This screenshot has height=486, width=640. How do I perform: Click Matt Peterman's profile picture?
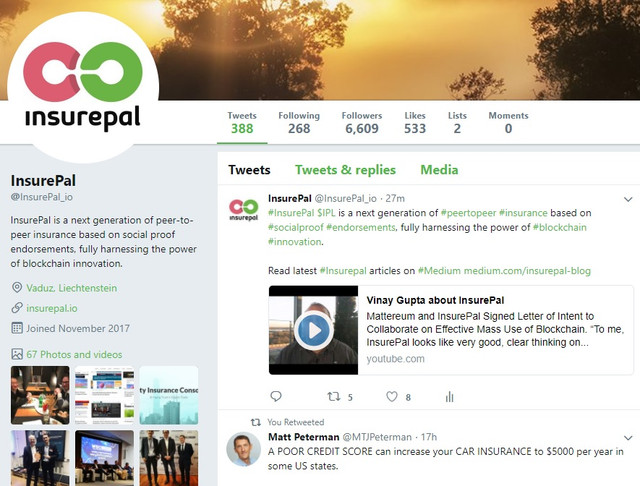[x=244, y=449]
